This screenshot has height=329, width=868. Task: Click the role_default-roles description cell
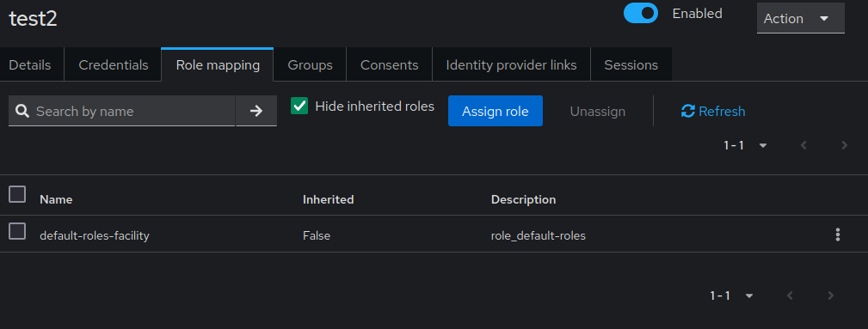538,236
